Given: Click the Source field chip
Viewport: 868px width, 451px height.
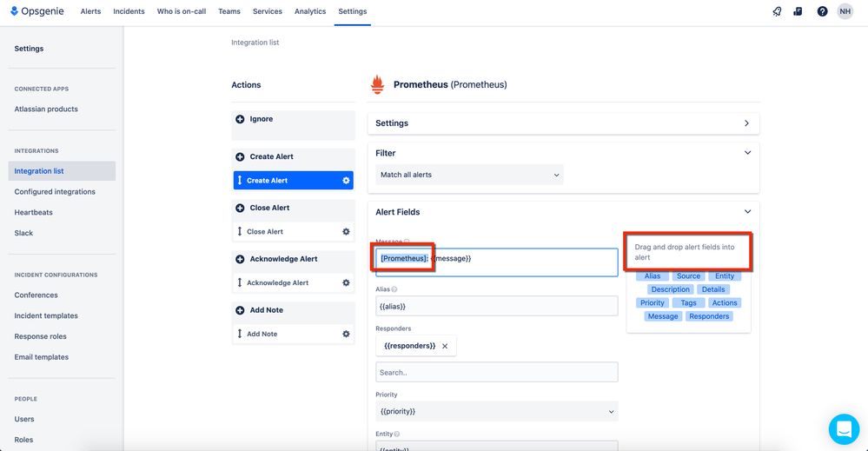Looking at the screenshot, I should (x=688, y=276).
